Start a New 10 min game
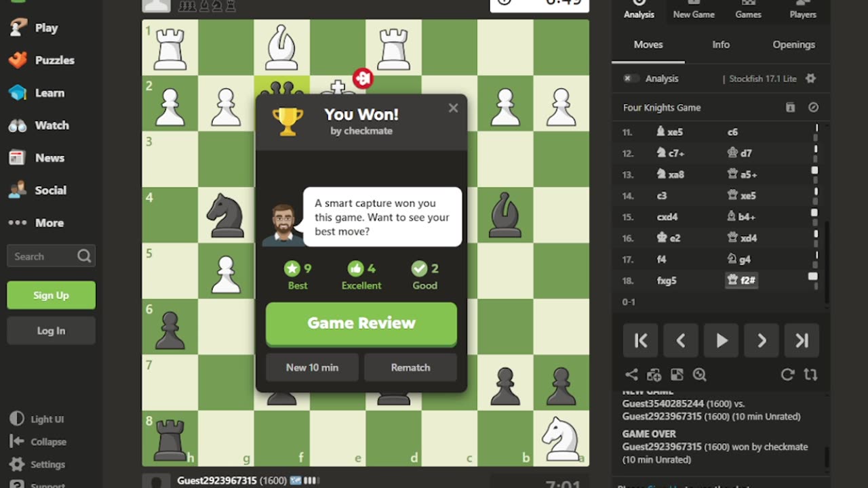Image resolution: width=868 pixels, height=488 pixels. 312,367
